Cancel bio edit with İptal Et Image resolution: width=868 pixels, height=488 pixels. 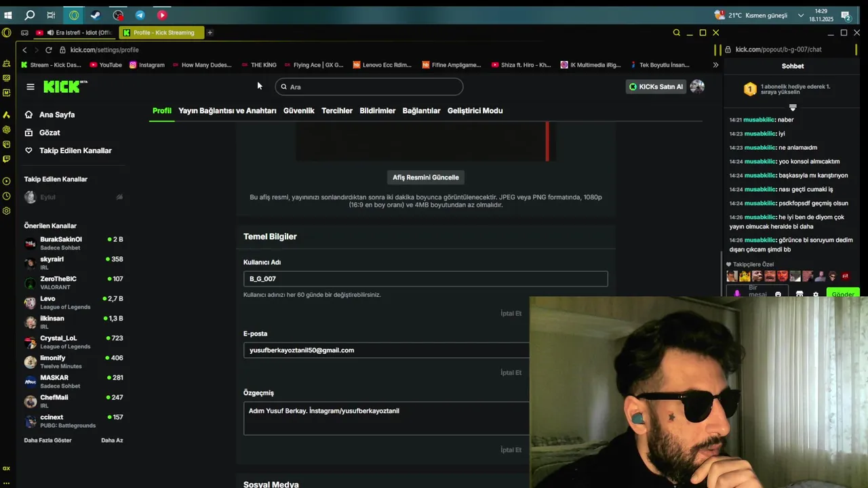pyautogui.click(x=511, y=449)
